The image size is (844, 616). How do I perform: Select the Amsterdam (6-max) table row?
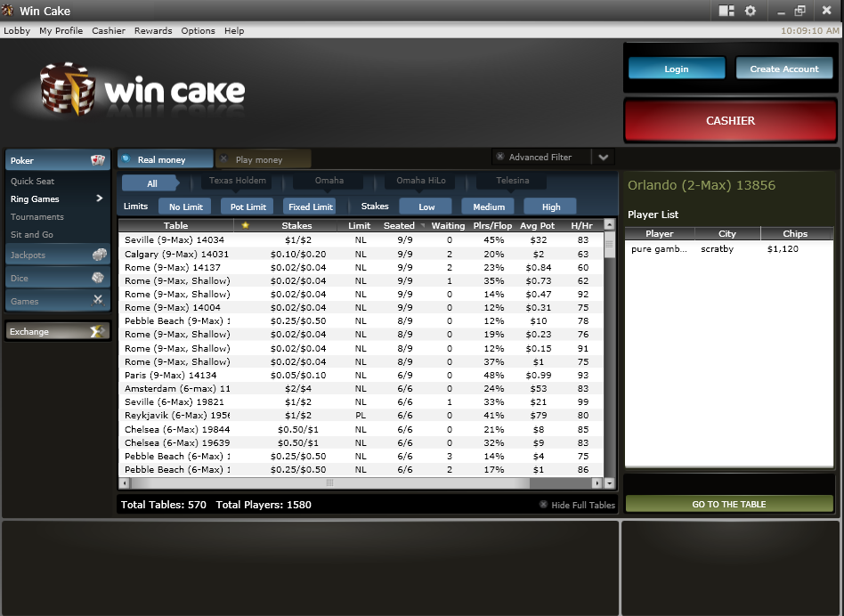point(361,388)
